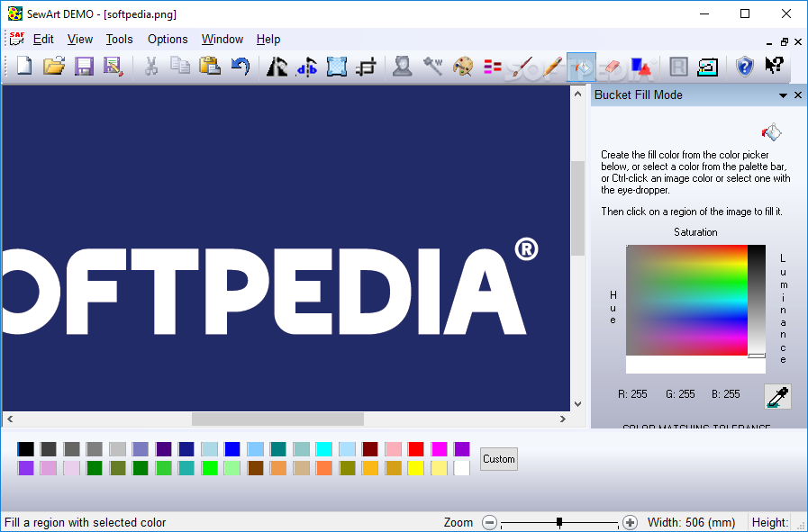808x532 pixels.
Task: Select the Eraser tool
Action: tap(613, 67)
